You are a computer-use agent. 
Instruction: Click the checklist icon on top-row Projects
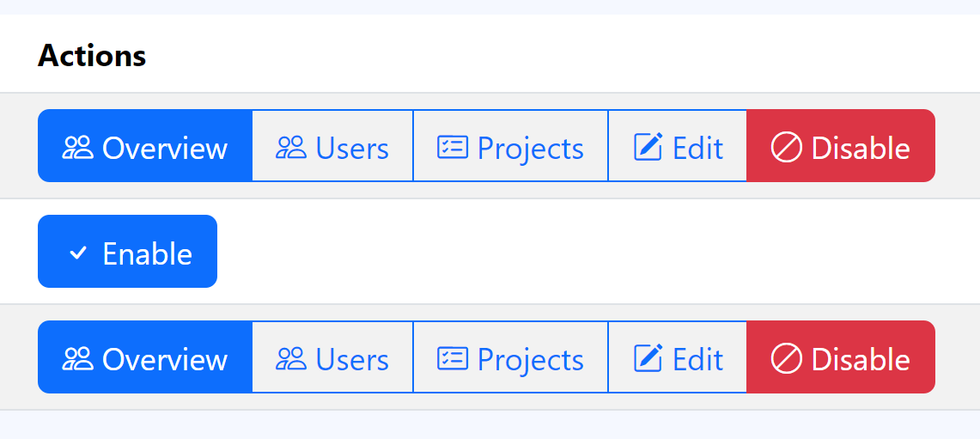pos(453,148)
